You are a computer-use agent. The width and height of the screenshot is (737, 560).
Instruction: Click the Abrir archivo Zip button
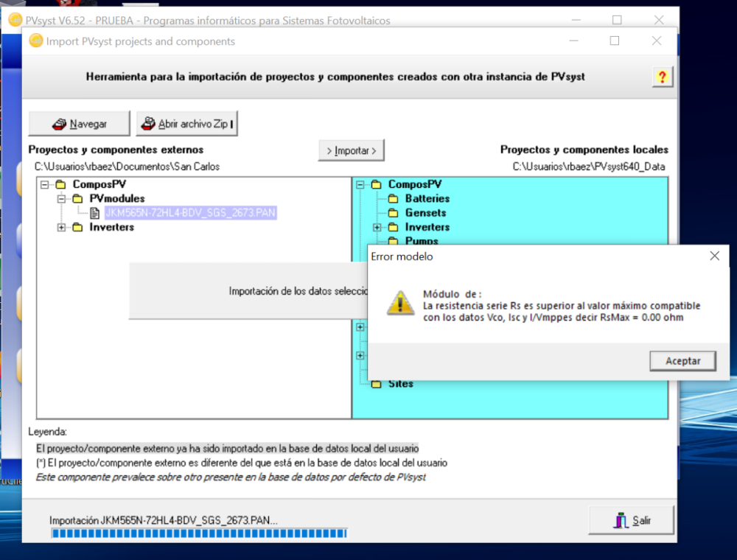(x=187, y=124)
